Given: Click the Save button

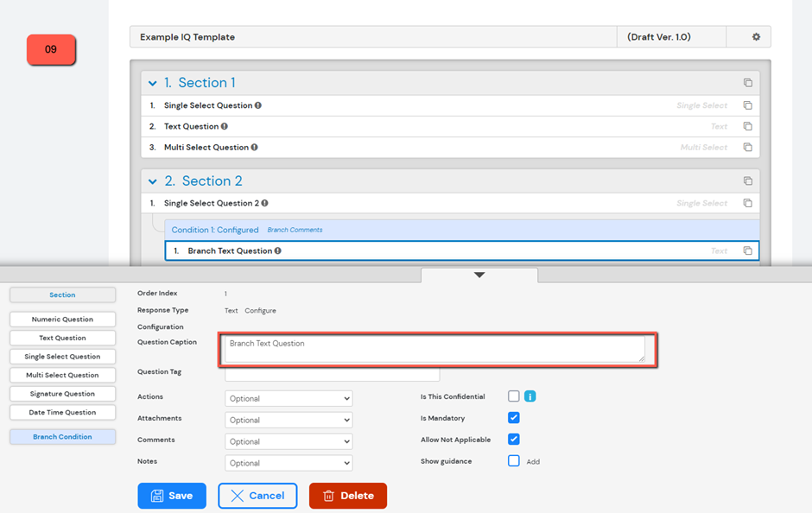Looking at the screenshot, I should point(172,496).
